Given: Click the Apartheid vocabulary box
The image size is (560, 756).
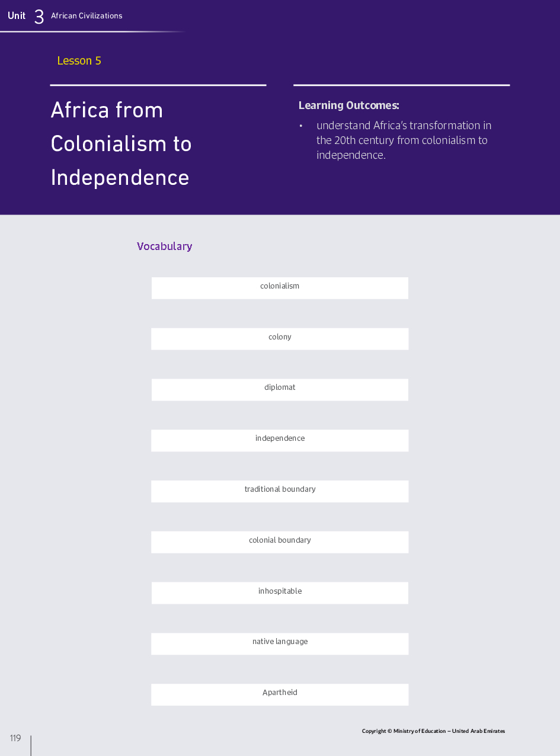Looking at the screenshot, I should 280,694.
